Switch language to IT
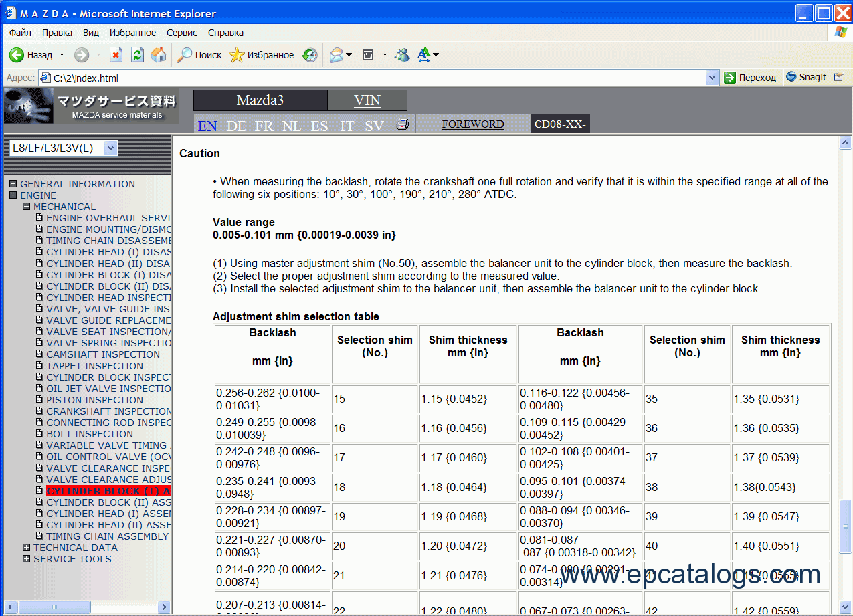The height and width of the screenshot is (616, 853). (347, 126)
